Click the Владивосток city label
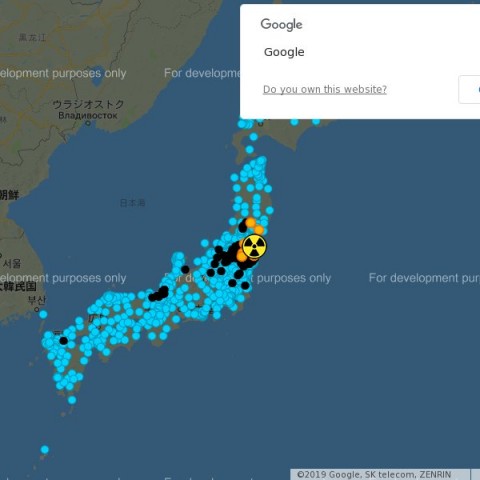 point(88,115)
